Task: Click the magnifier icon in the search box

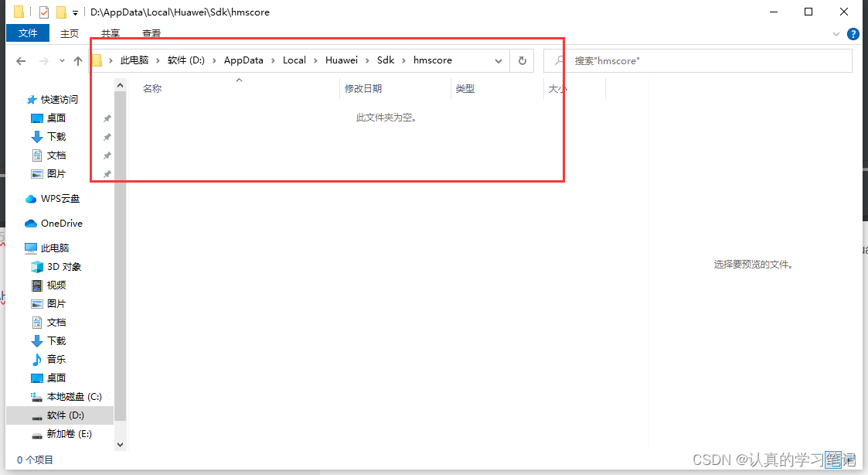Action: point(560,60)
